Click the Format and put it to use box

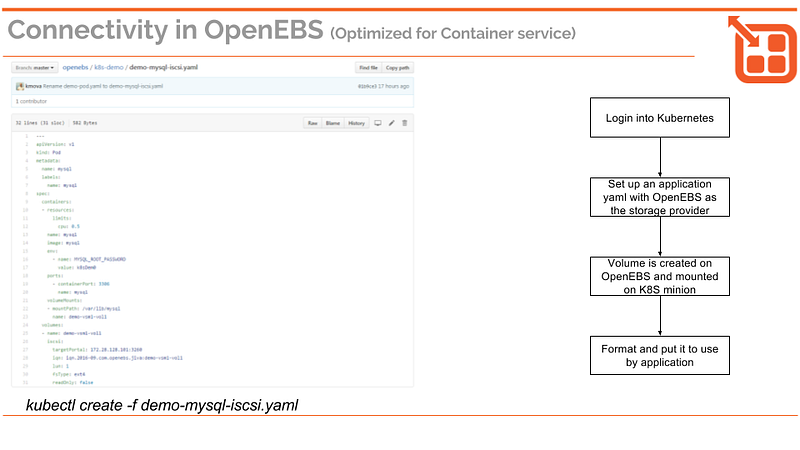tap(660, 356)
